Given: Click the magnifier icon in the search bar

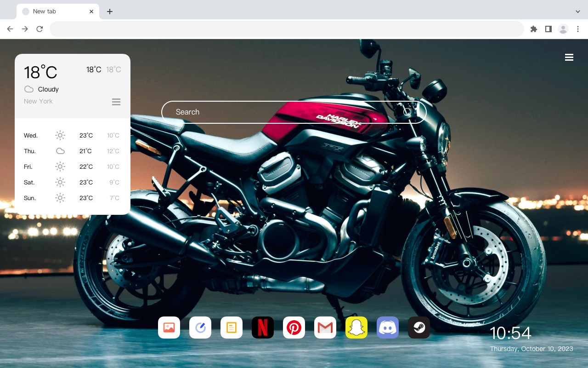Looking at the screenshot, I should pyautogui.click(x=407, y=112).
